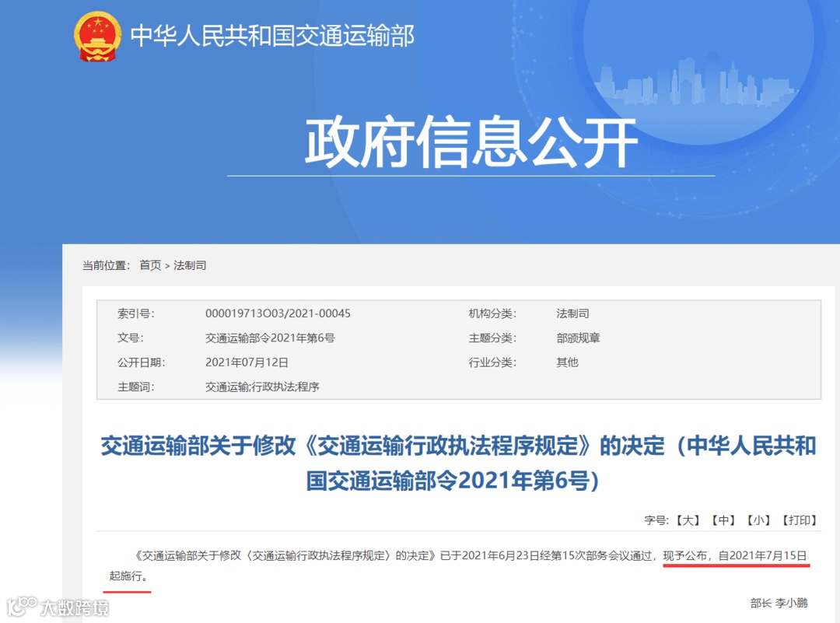Click the 主题词 label
Viewport: 840px width, 623px height.
[136, 387]
